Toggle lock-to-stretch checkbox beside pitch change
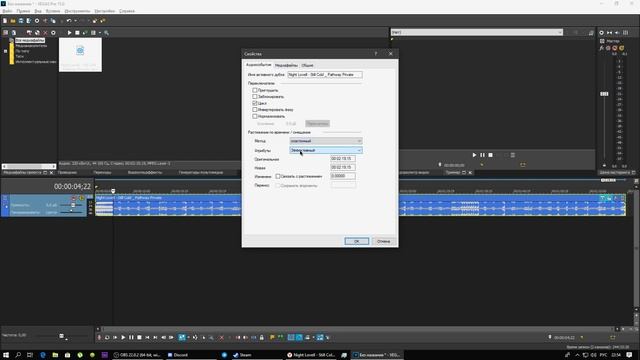Viewport: 640px width, 360px height. pyautogui.click(x=278, y=176)
